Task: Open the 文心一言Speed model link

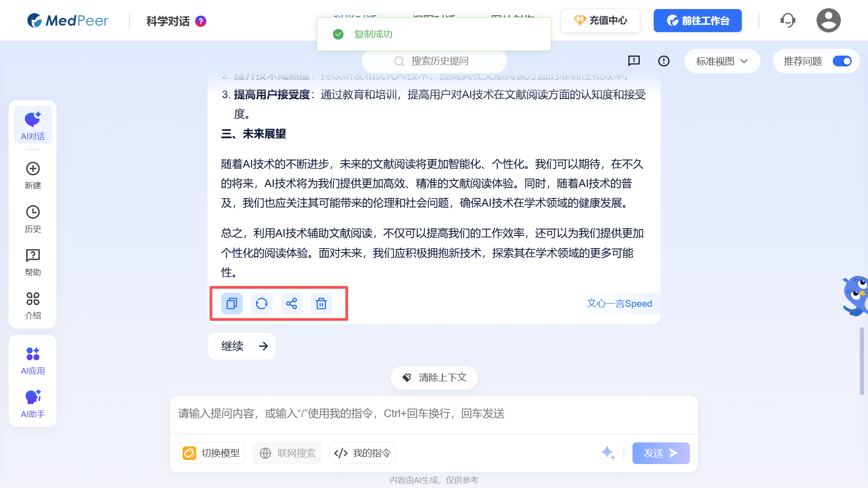Action: (x=619, y=303)
